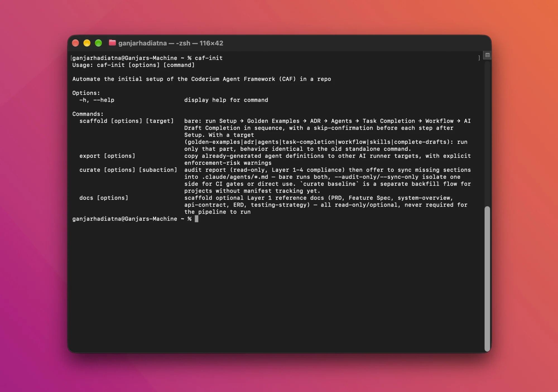Screen dimensions: 558x392
Task: Click the 'Setup. With a target' line
Action: [219, 135]
